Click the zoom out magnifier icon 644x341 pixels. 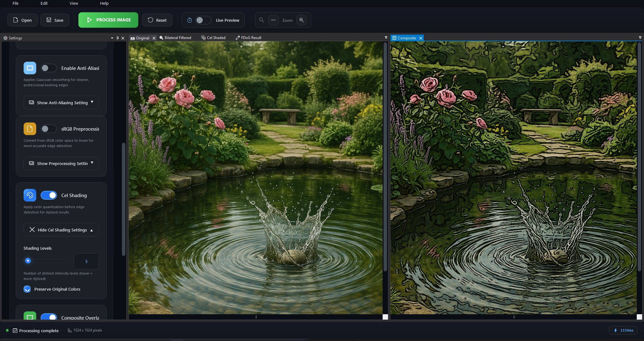coord(261,20)
